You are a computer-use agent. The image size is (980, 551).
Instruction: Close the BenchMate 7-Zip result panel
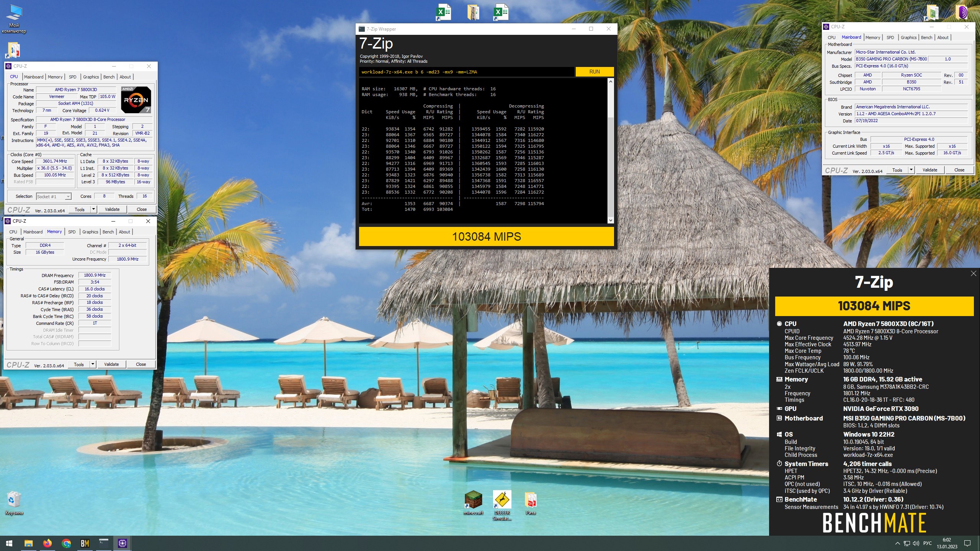pos(973,273)
